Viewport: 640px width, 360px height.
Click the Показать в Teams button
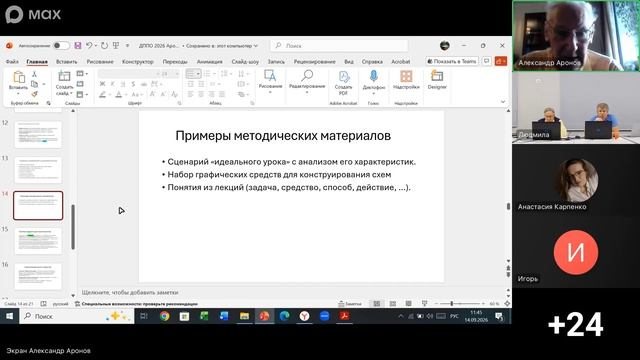click(452, 61)
